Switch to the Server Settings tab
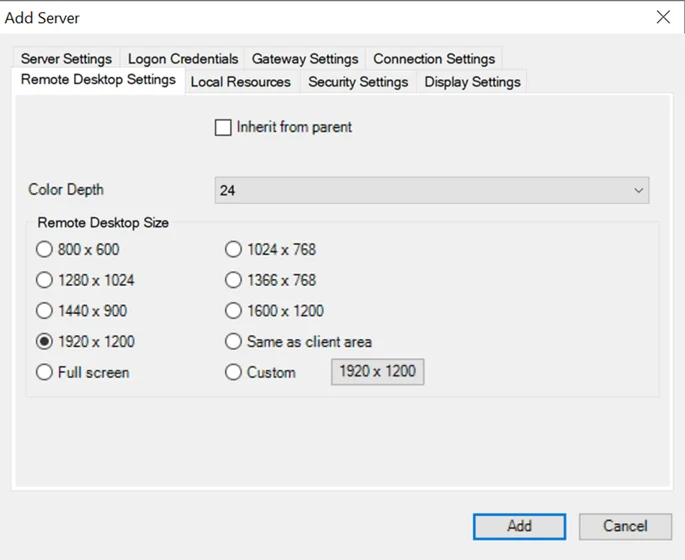The height and width of the screenshot is (560, 685). [x=66, y=59]
